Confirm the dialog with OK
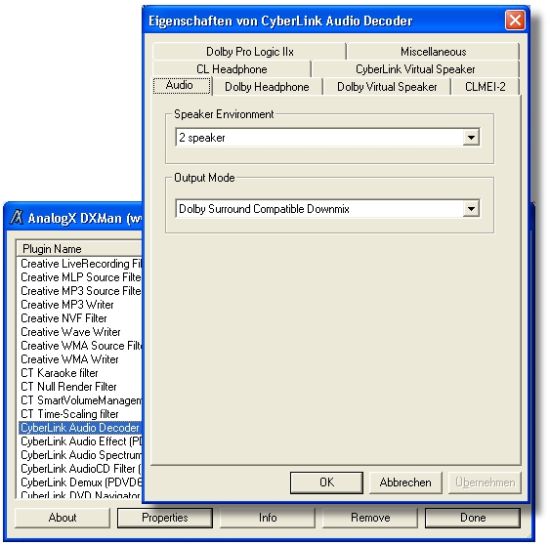 tap(326, 482)
